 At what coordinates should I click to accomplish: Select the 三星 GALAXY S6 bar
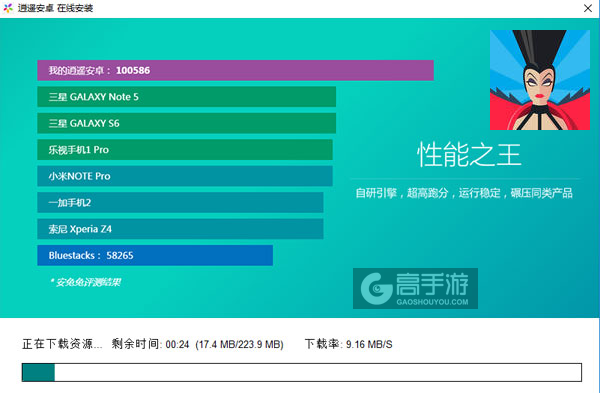coord(186,123)
